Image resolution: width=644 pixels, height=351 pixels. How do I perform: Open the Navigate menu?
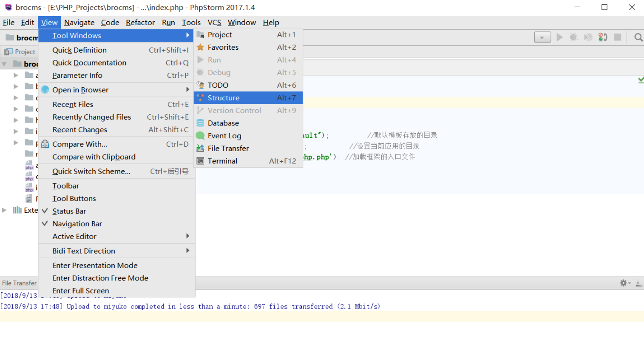click(x=79, y=23)
